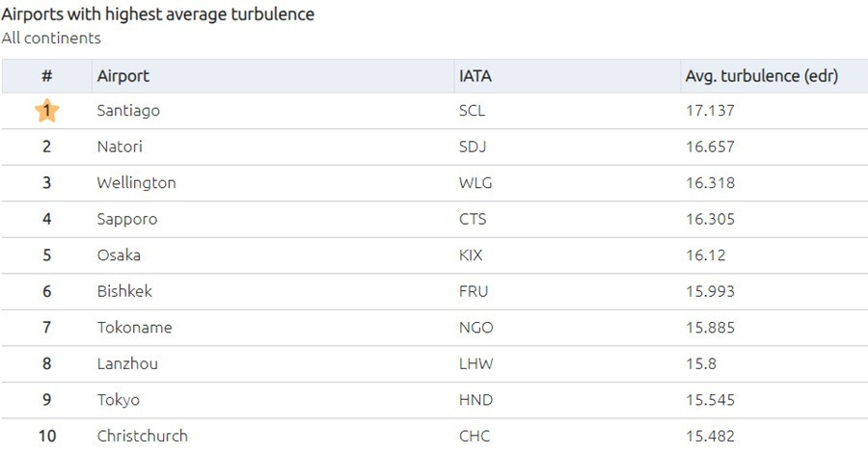Click the 'All continents' subtitle
This screenshot has height=454, width=868.
51,39
